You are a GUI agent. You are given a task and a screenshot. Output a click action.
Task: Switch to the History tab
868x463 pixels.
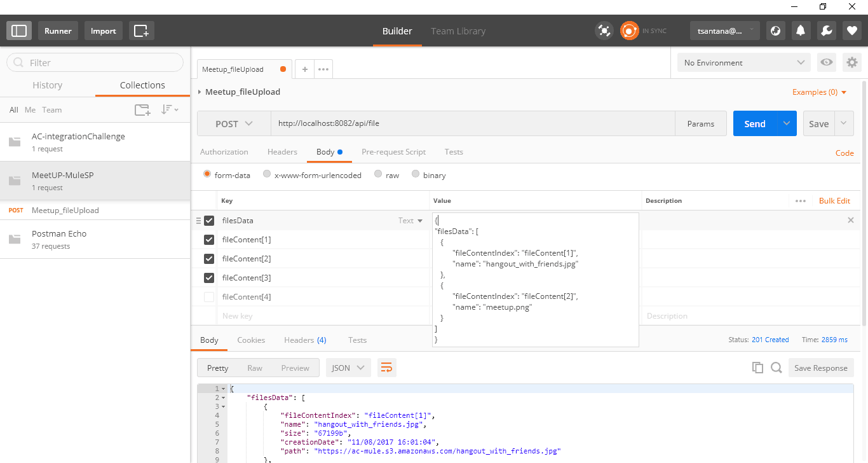48,85
